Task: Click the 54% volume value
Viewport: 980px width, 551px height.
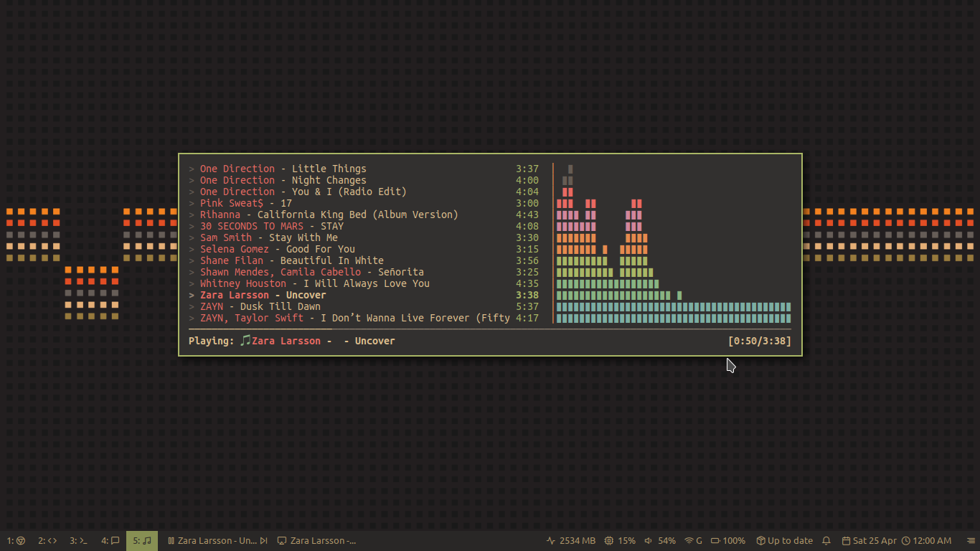Action: [666, 541]
